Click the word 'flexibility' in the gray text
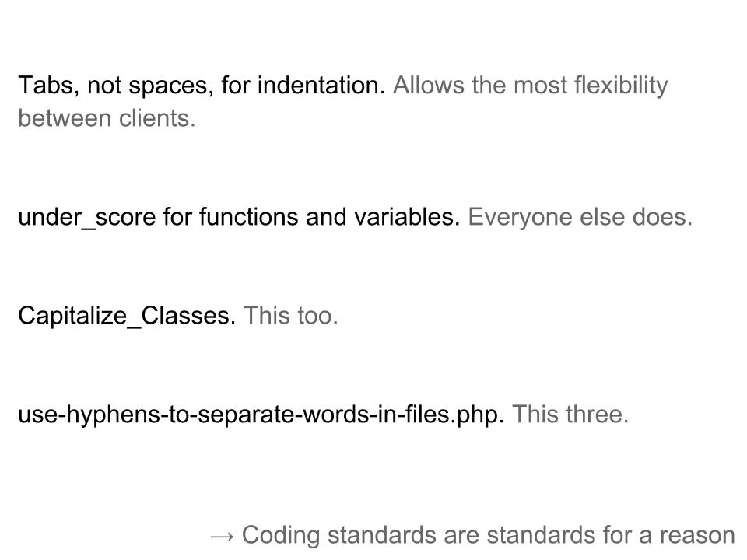Screen dimensions: 747x560 (x=621, y=86)
